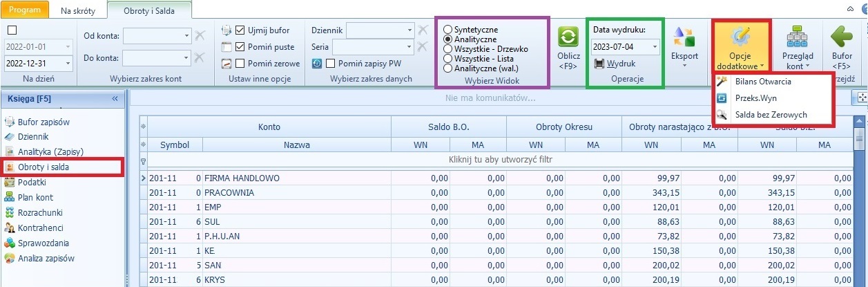Click the Nazwa column header
Viewport: 868px width, 287px height.
tap(297, 145)
